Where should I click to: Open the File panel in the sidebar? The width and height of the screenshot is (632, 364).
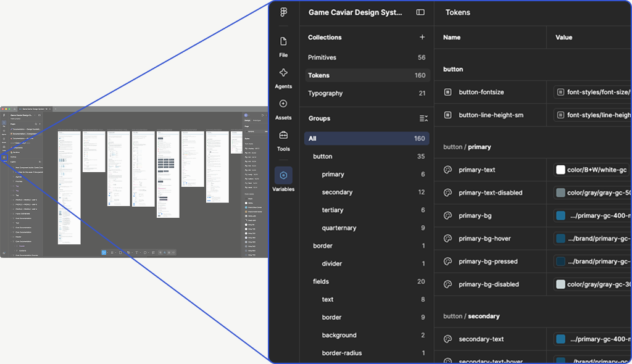click(283, 47)
